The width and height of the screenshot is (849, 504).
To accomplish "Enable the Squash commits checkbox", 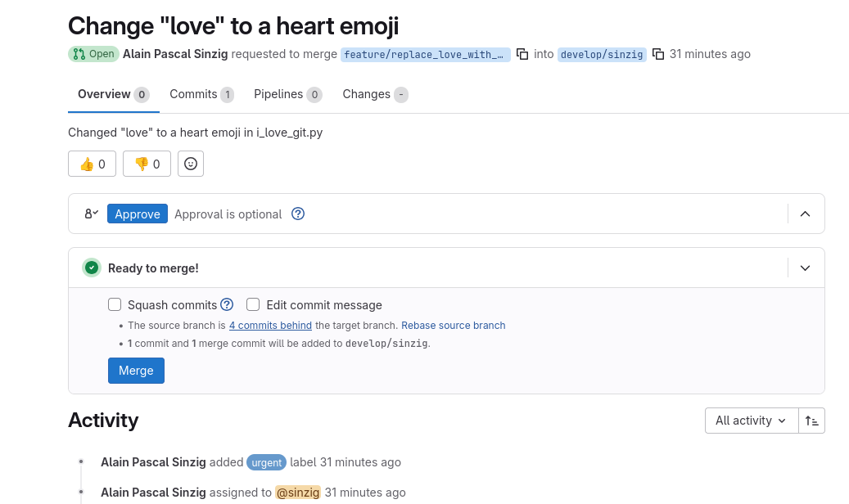I will (x=115, y=304).
